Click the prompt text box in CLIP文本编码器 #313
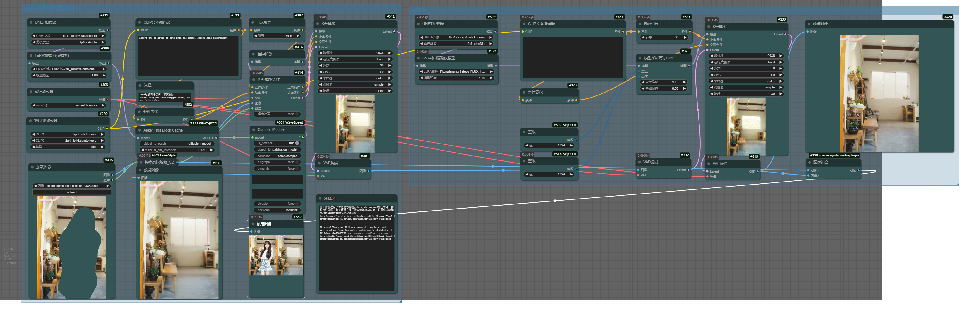This screenshot has width=980, height=333. tap(188, 56)
